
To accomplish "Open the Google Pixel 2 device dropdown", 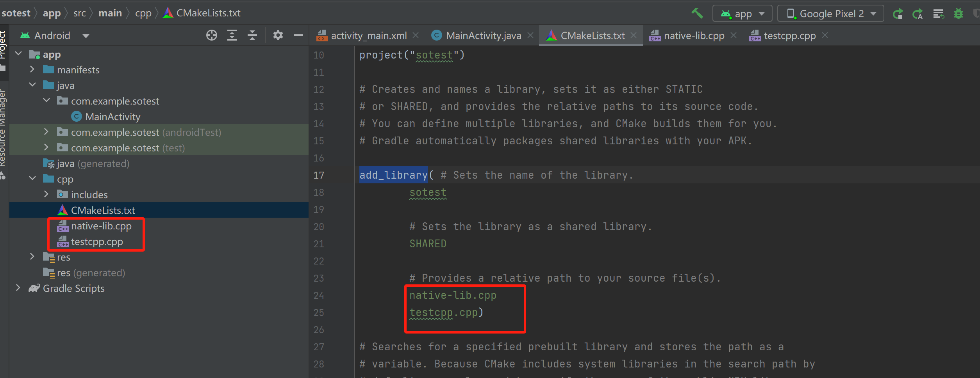I will pyautogui.click(x=831, y=14).
